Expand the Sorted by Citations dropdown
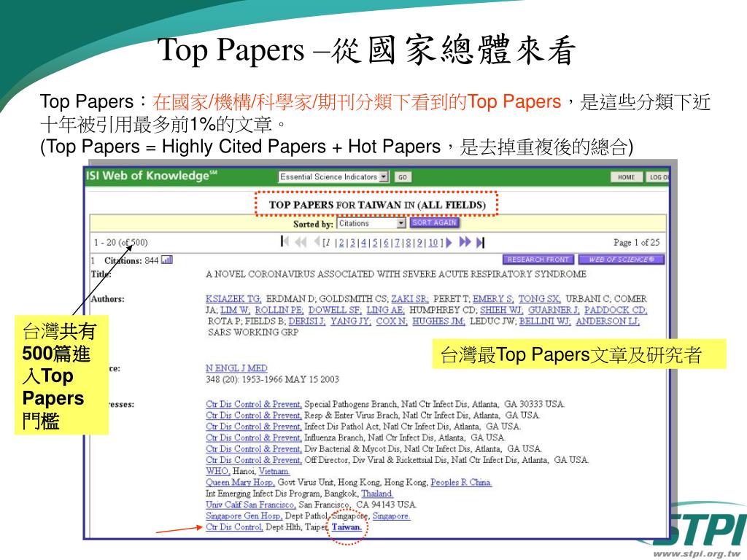The width and height of the screenshot is (747, 560). (371, 223)
